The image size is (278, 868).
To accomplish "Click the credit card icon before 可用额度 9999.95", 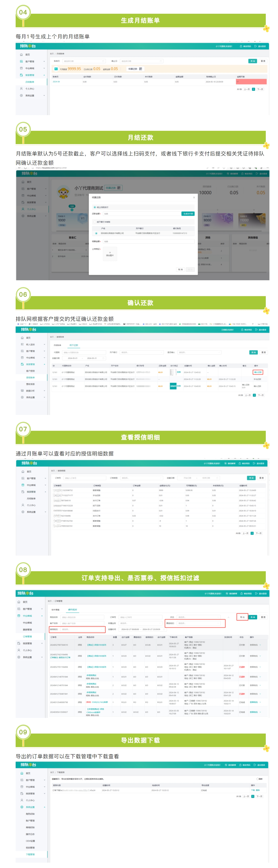I will pyautogui.click(x=56, y=69).
